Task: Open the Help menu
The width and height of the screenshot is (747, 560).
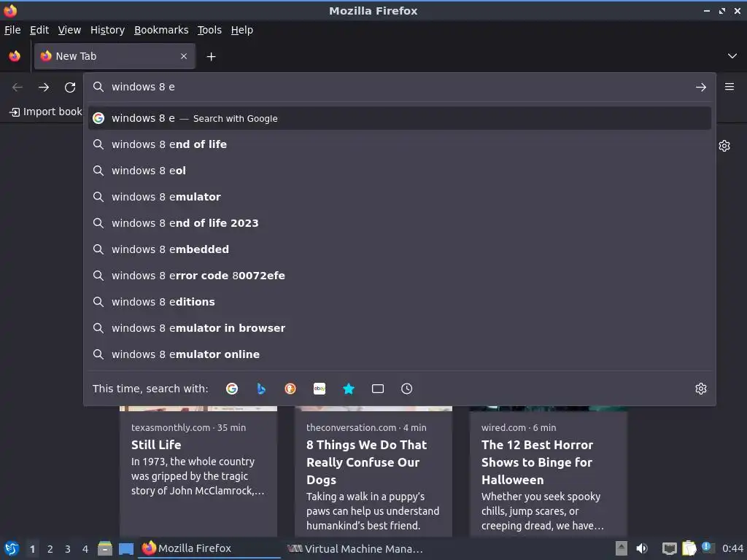Action: coord(242,30)
